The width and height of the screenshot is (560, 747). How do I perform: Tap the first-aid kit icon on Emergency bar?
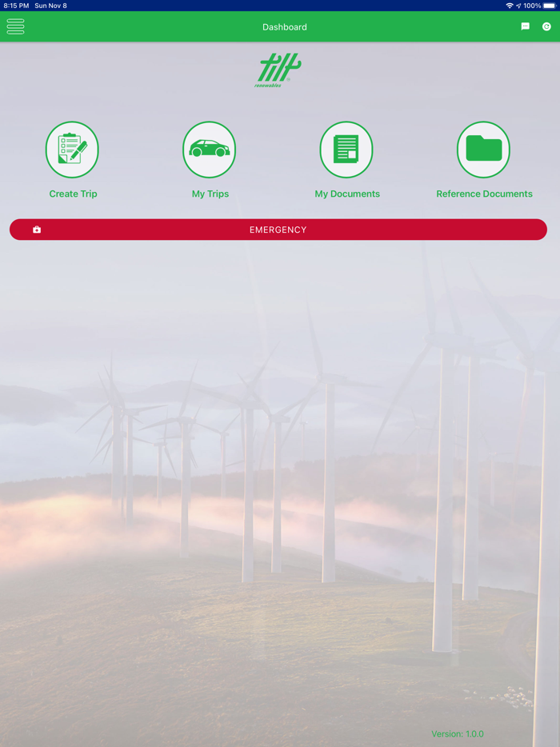pos(37,230)
